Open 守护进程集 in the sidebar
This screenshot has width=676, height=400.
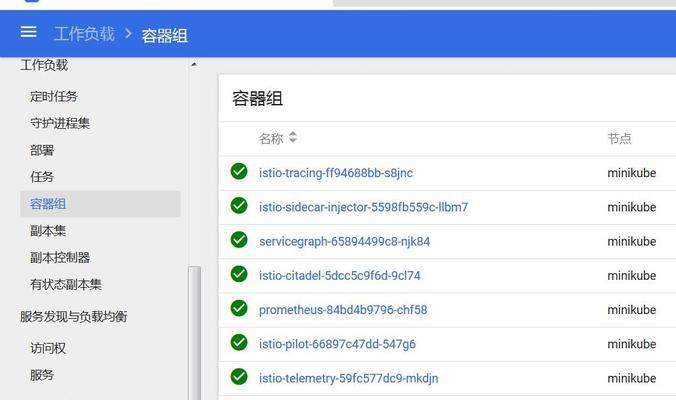tap(60, 123)
